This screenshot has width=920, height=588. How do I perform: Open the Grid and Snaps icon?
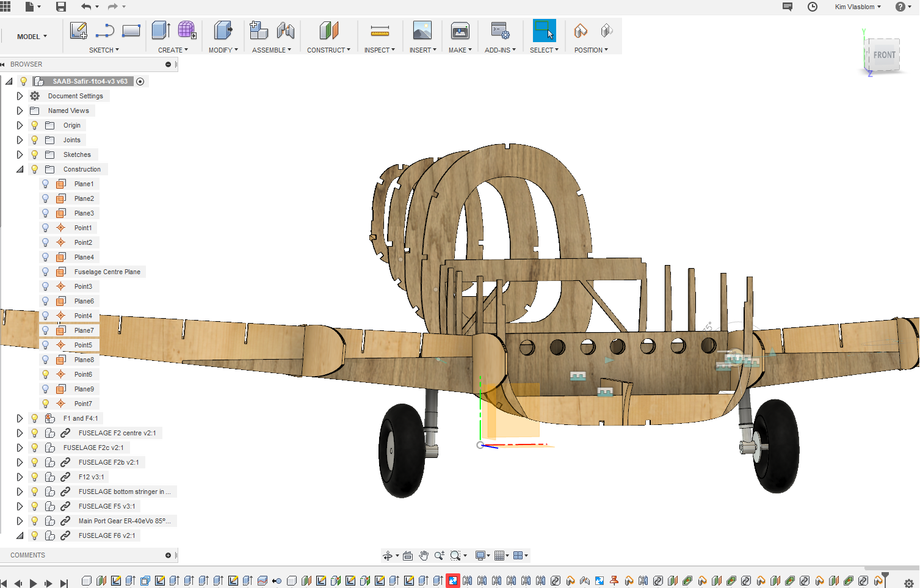500,556
